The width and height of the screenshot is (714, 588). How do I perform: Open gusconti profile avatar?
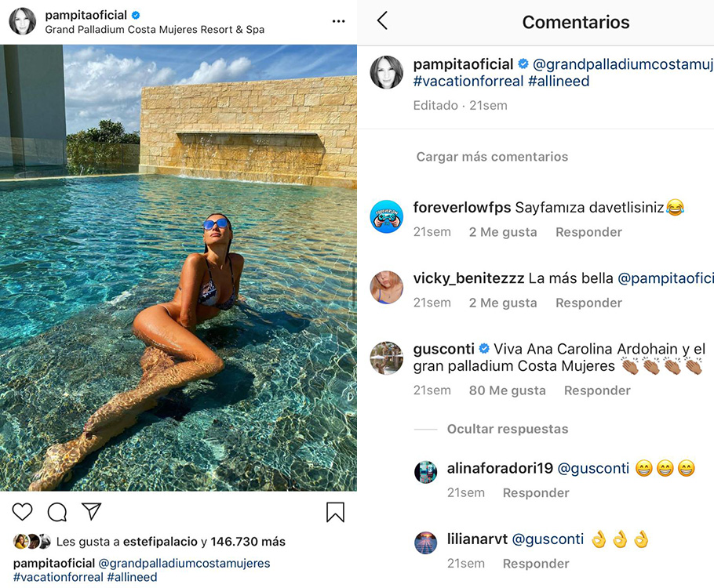point(386,358)
